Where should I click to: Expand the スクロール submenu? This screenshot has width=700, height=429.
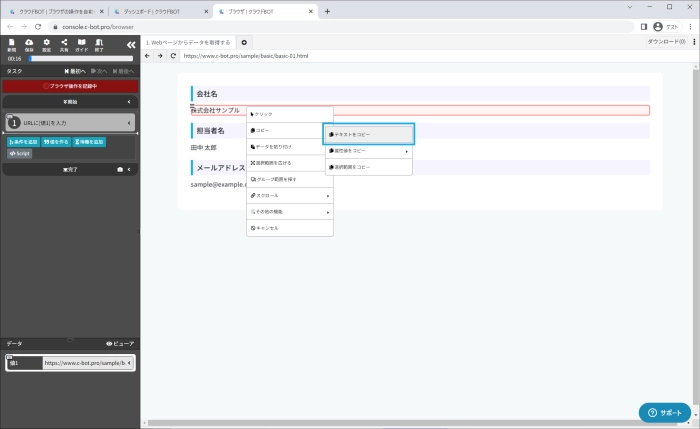[290, 195]
